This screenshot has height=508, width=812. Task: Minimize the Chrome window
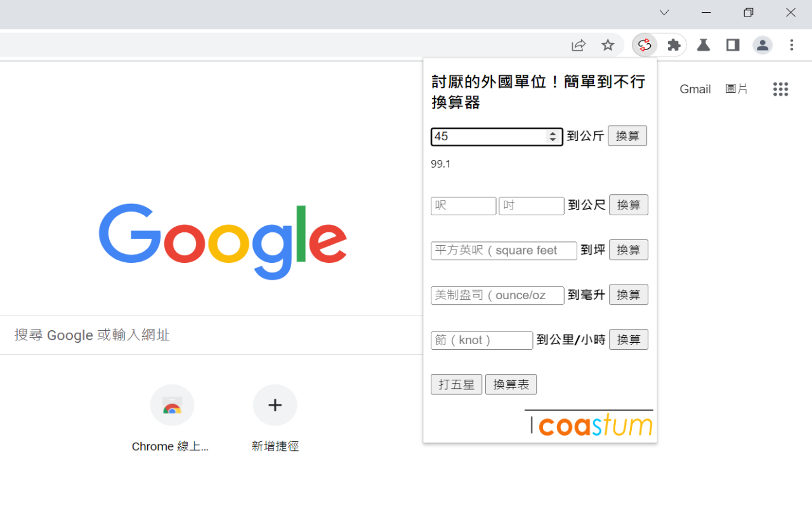pos(706,13)
